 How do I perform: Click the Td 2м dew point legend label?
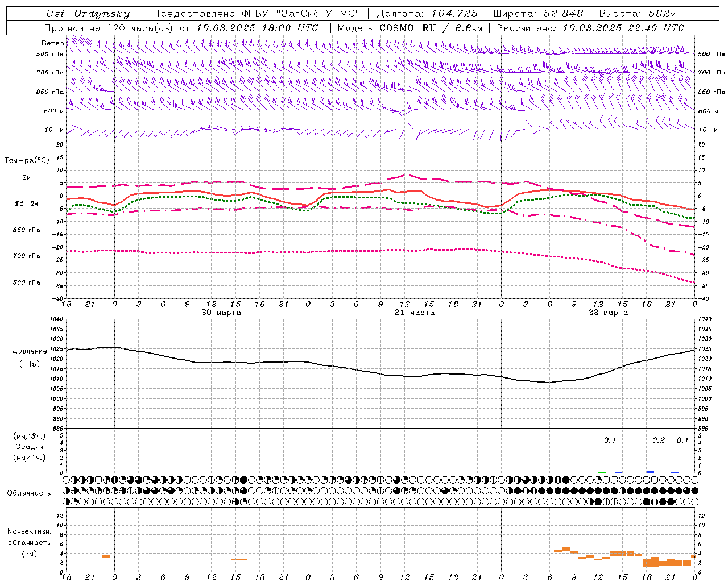26,203
